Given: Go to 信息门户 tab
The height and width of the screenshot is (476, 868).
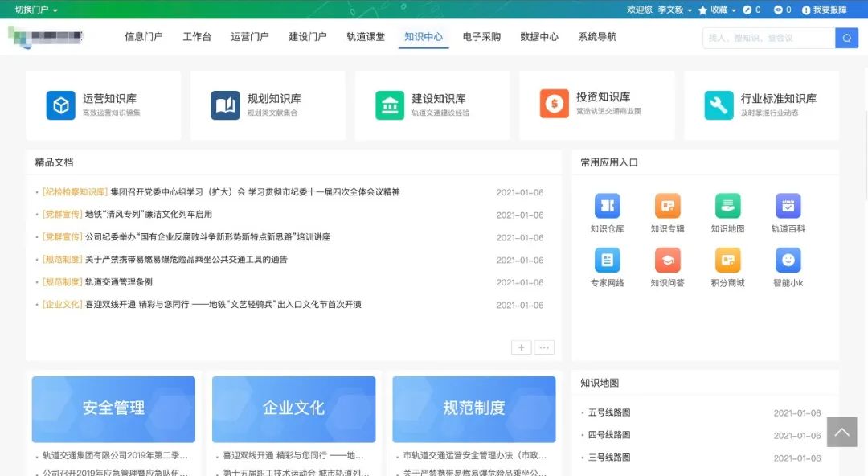Looking at the screenshot, I should point(143,36).
